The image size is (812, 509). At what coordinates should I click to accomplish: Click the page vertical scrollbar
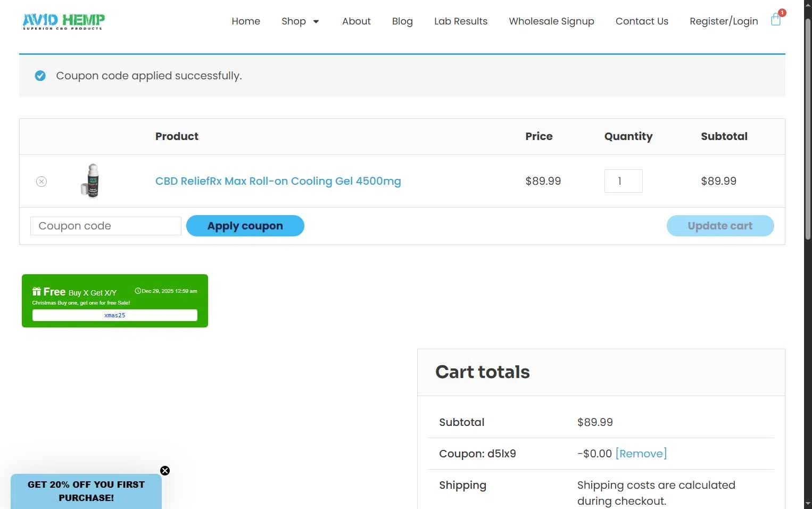click(x=808, y=129)
